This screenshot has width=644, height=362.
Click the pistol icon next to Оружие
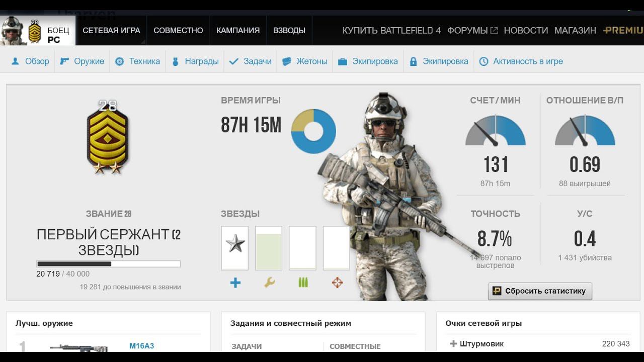(x=64, y=61)
